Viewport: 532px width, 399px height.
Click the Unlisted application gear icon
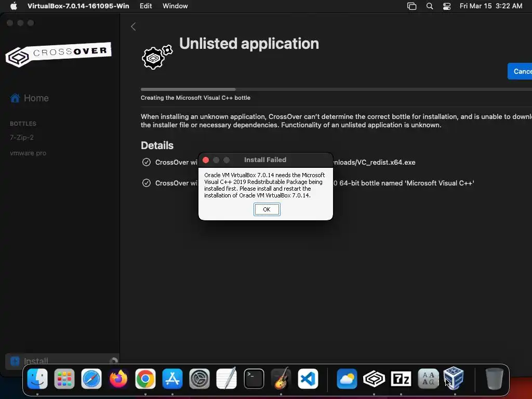(x=157, y=57)
